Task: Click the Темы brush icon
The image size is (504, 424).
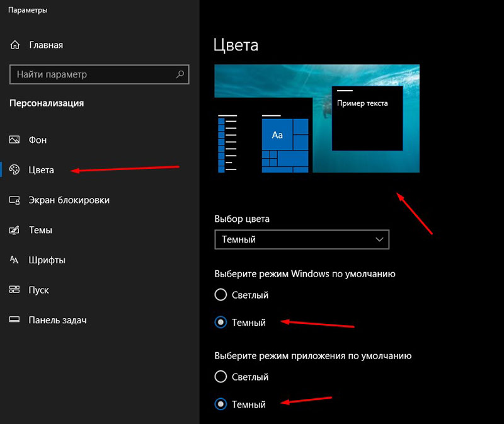Action: 14,230
